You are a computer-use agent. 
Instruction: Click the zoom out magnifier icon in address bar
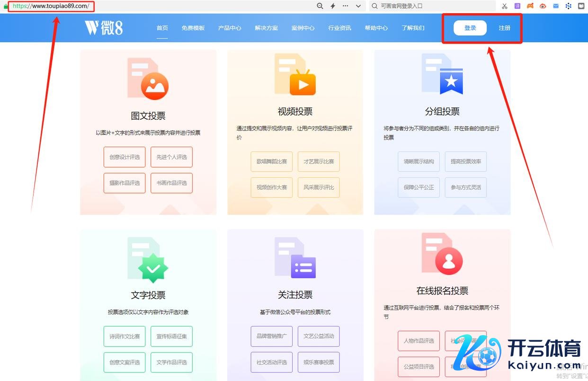pyautogui.click(x=320, y=6)
